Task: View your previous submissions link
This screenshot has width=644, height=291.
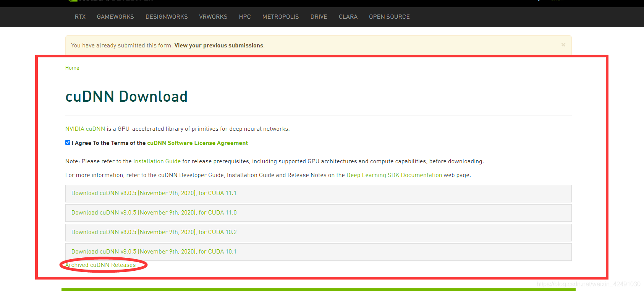Action: click(x=219, y=46)
